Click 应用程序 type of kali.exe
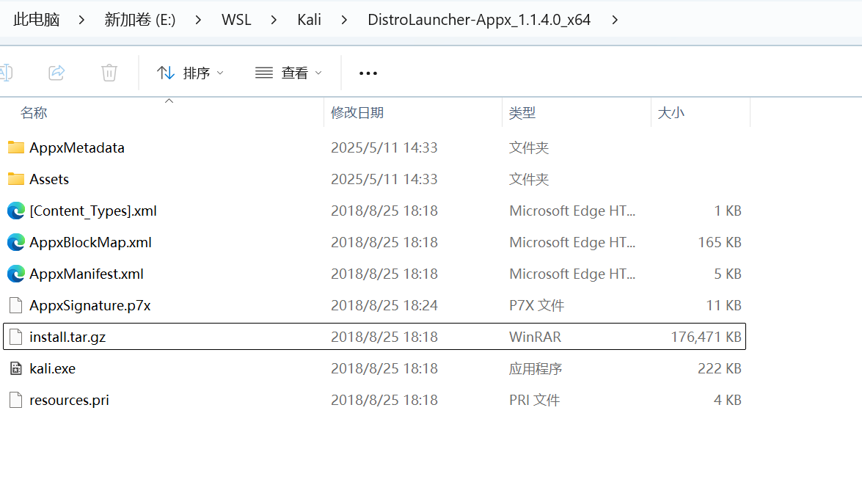The width and height of the screenshot is (862, 504). [535, 369]
